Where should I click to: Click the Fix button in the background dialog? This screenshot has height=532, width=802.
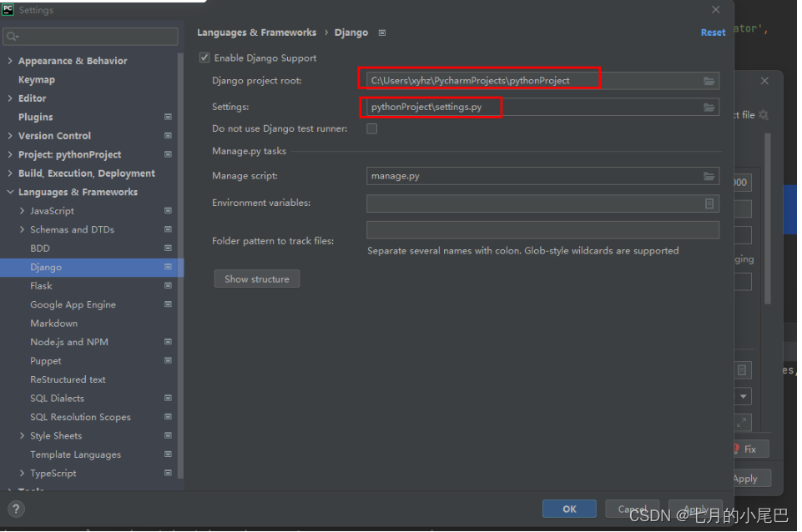coord(751,449)
